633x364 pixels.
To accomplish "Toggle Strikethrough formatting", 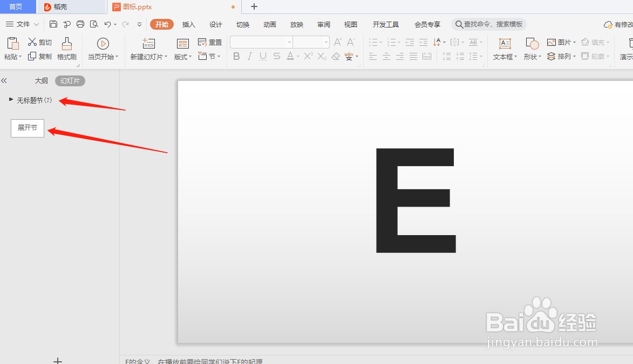I will (x=276, y=56).
